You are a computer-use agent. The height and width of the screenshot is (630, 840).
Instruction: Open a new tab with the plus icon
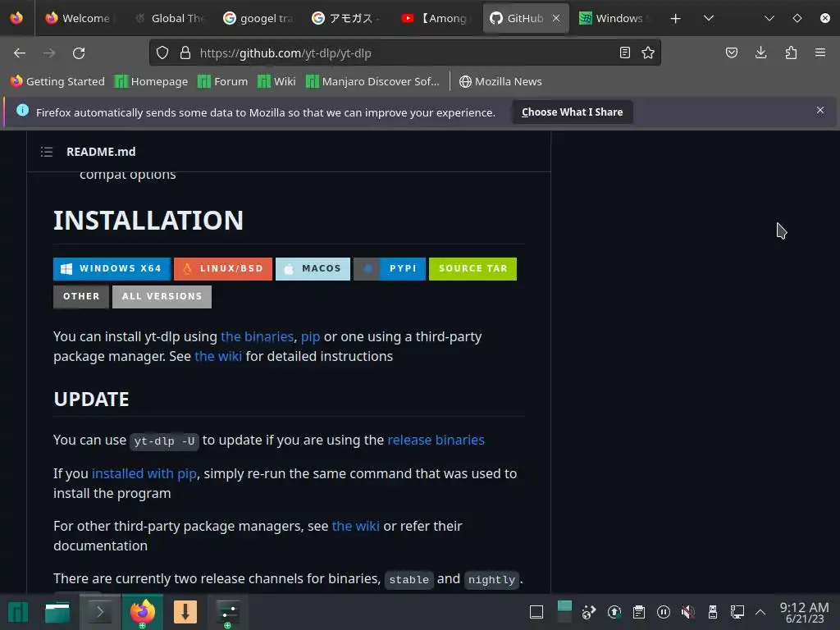point(676,18)
